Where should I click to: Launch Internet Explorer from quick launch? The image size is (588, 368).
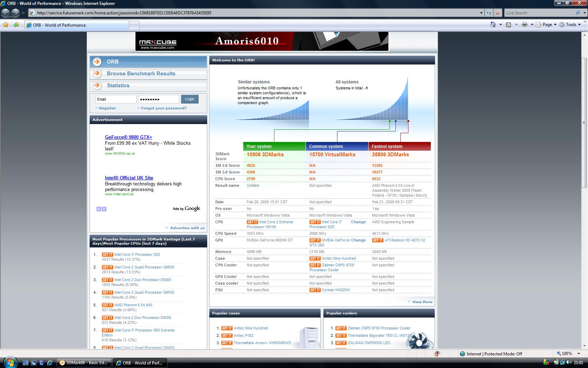[50, 363]
